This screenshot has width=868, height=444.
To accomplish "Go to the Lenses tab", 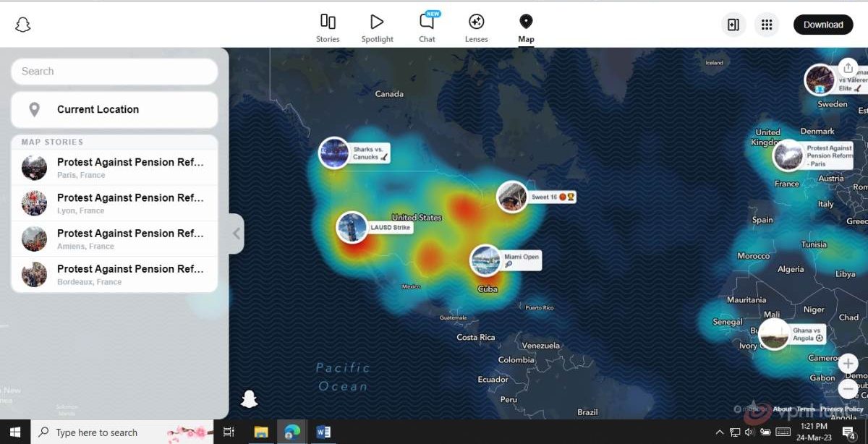I will coord(477,27).
